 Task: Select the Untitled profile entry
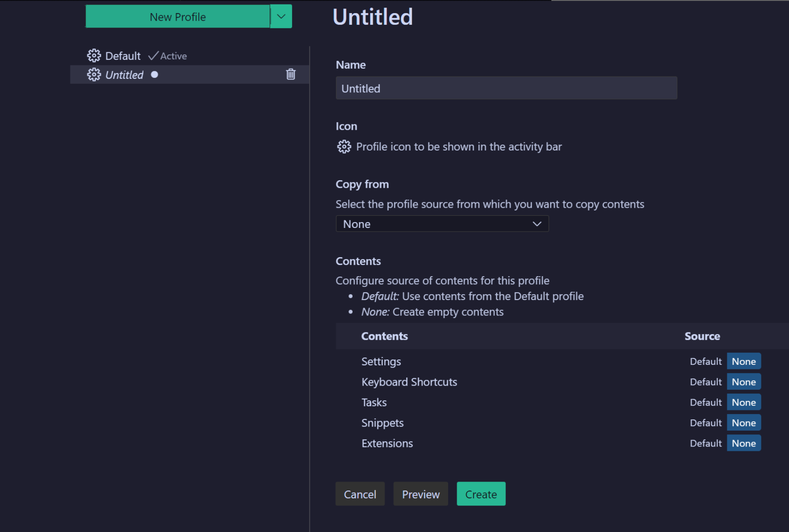(x=124, y=75)
